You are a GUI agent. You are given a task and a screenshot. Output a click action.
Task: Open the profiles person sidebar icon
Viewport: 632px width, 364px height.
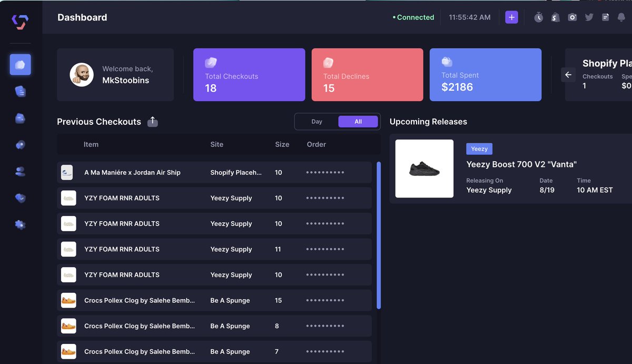click(20, 171)
